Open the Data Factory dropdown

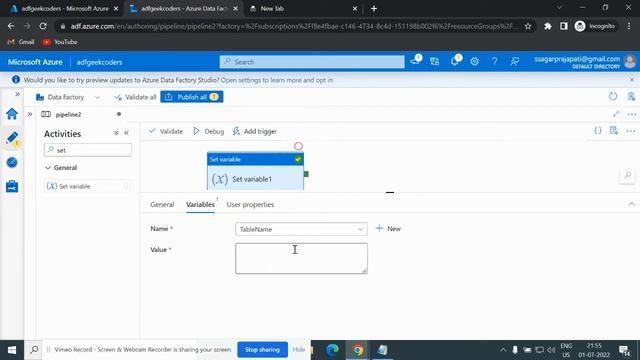[68, 97]
